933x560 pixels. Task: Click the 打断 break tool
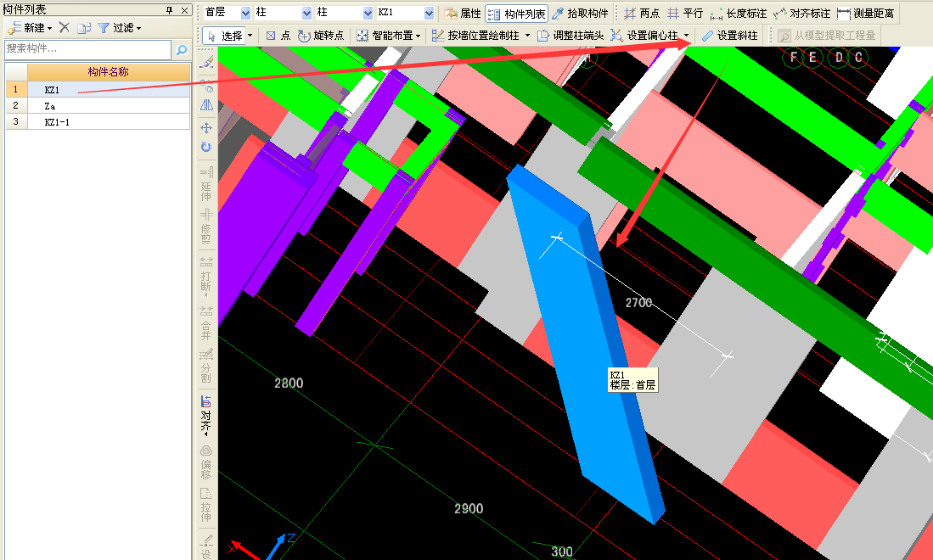coord(206,276)
